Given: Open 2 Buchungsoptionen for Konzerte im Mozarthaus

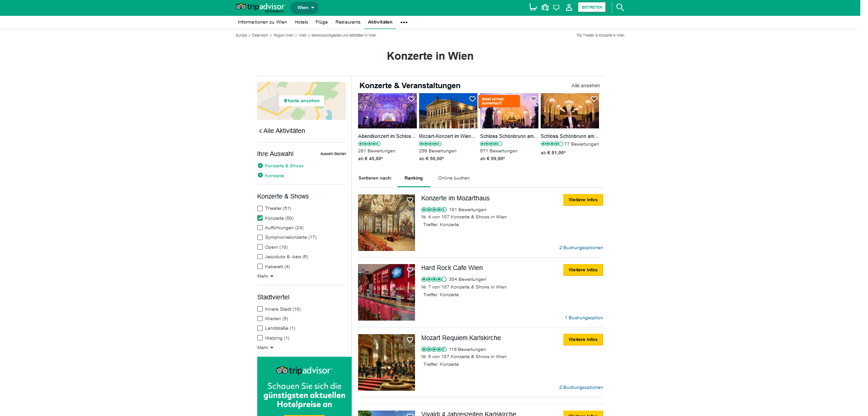Looking at the screenshot, I should point(581,248).
